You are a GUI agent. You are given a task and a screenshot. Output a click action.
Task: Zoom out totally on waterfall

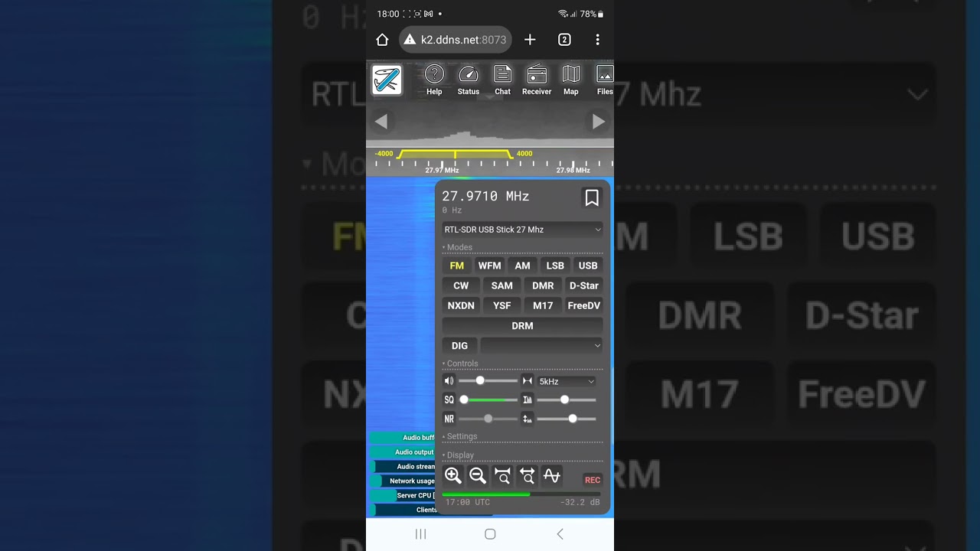[x=527, y=476]
